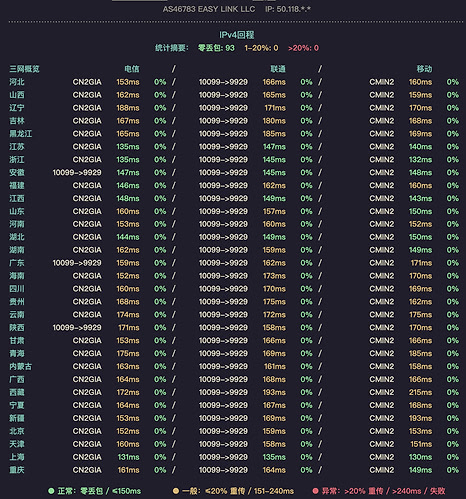
Task: Click the yellow dot beside 一般 legend
Action: point(176,491)
